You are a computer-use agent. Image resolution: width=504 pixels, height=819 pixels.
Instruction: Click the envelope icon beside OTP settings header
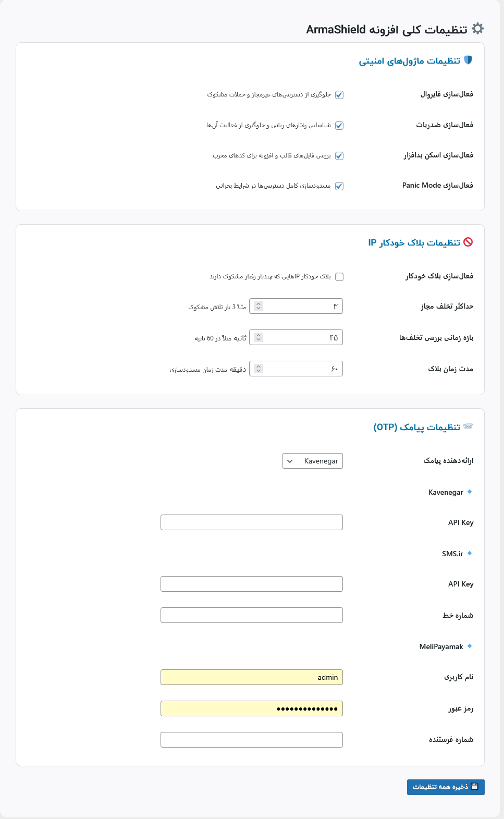(x=468, y=426)
